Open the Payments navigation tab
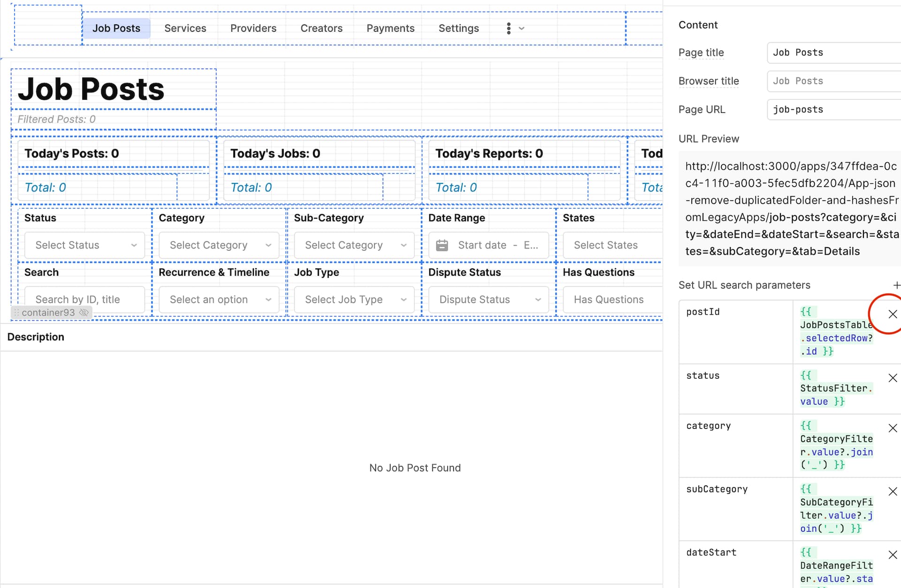This screenshot has width=901, height=588. click(390, 29)
